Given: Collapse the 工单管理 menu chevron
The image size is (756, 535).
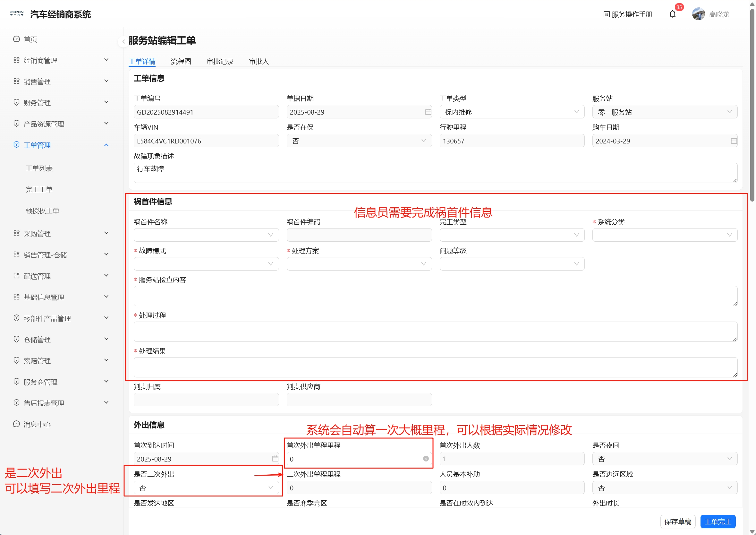Looking at the screenshot, I should pos(106,145).
